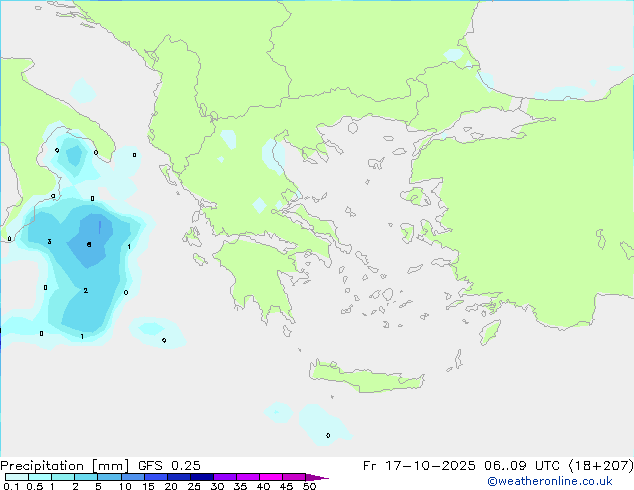Click the 'GFS 0.25' model label
Viewport: 634px width, 490px height.
(x=169, y=466)
